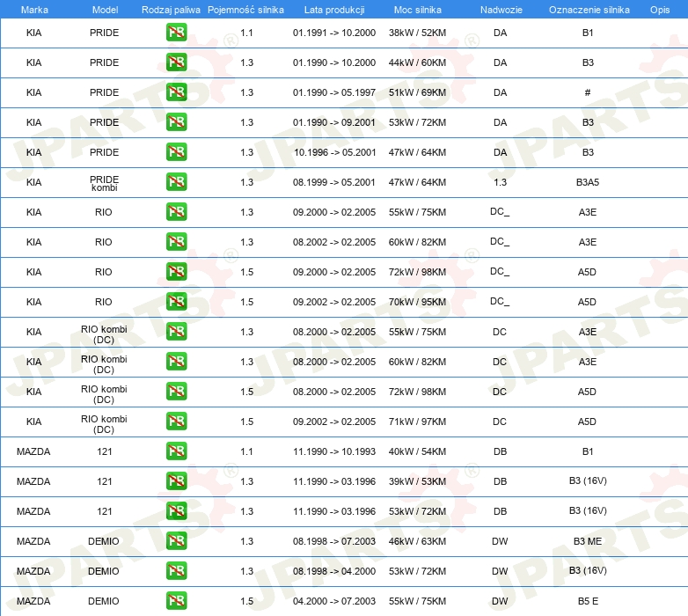
Task: Click the 51kW / 69KM power cell
Action: [417, 92]
